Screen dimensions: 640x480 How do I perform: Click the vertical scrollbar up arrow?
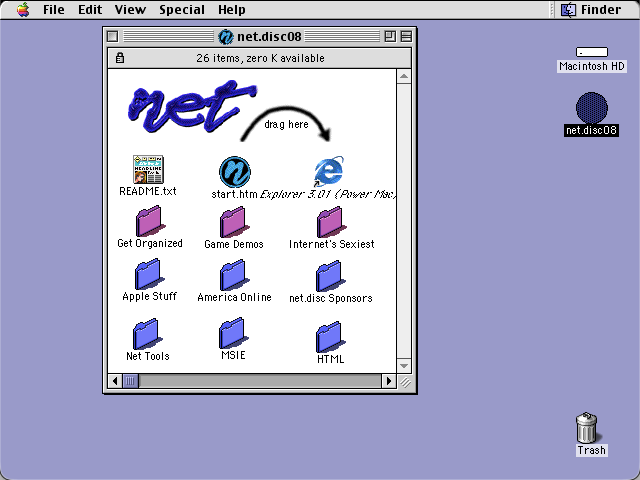click(x=404, y=76)
